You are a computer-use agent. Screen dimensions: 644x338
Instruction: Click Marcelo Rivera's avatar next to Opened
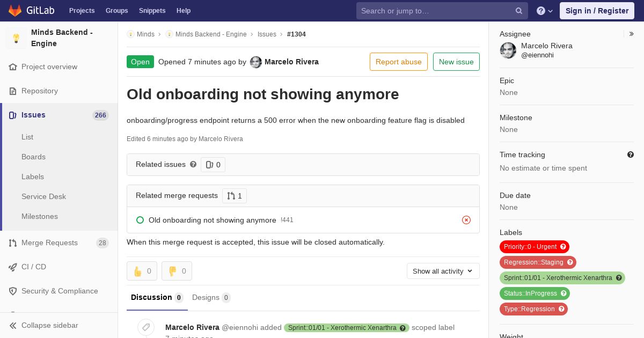point(256,62)
